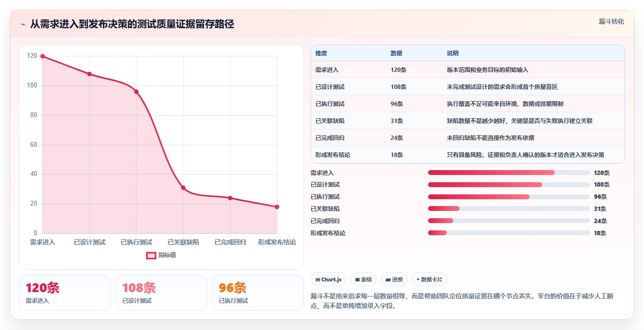Click the chart point for 已完成回归

230,198
